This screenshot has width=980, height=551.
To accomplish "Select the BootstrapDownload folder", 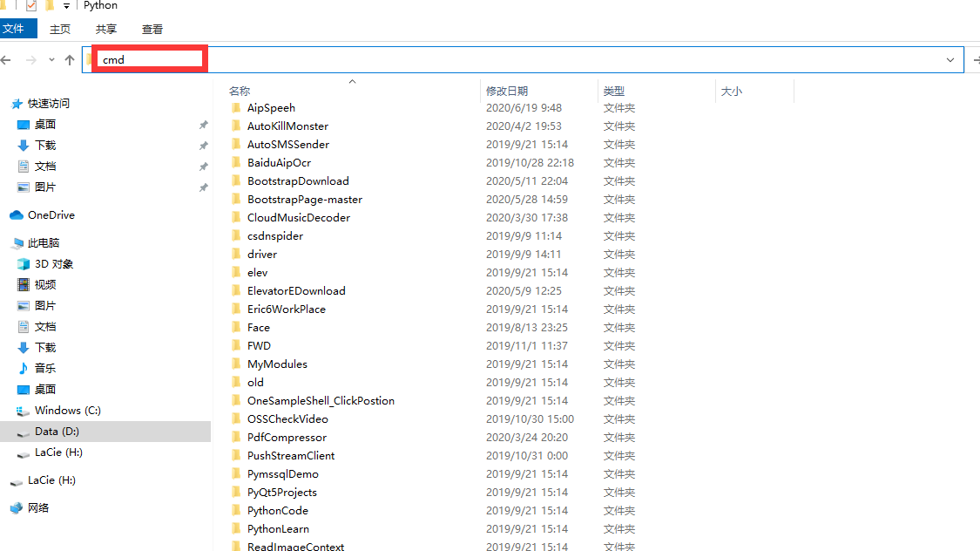I will coord(298,180).
